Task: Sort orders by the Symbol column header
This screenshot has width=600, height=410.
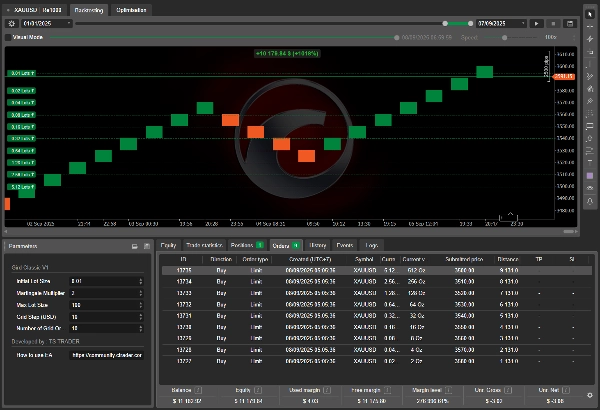Action: tap(364, 260)
